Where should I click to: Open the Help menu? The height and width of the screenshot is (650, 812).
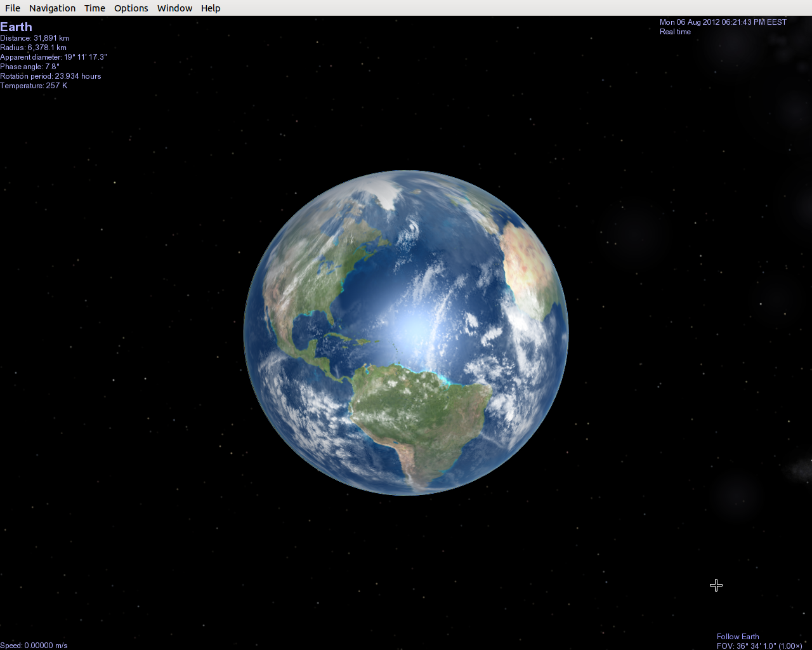211,8
